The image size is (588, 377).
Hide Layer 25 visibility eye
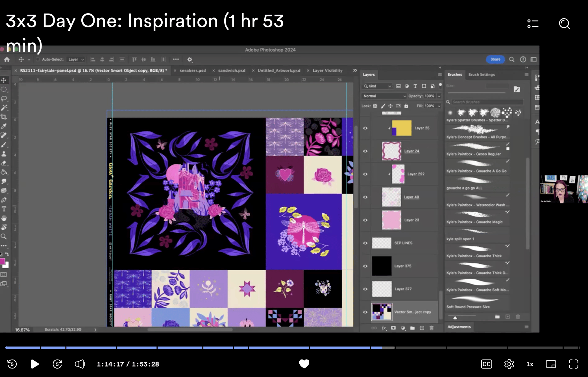coord(365,128)
